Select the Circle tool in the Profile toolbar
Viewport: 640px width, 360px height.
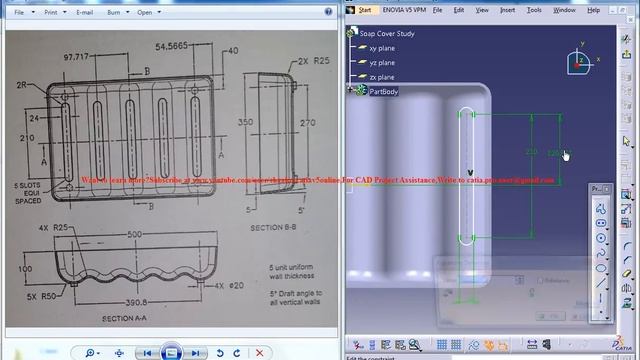tap(600, 238)
